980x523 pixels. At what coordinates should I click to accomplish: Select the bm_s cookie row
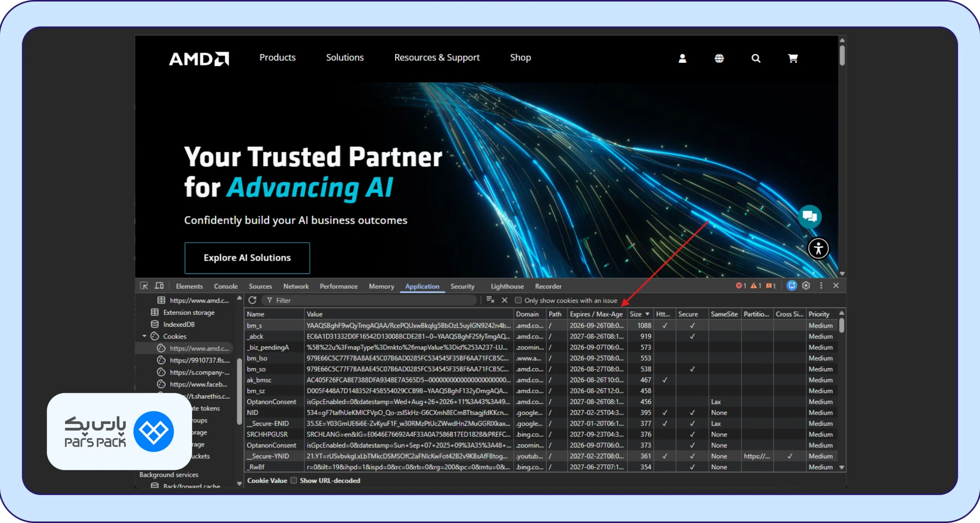click(541, 326)
